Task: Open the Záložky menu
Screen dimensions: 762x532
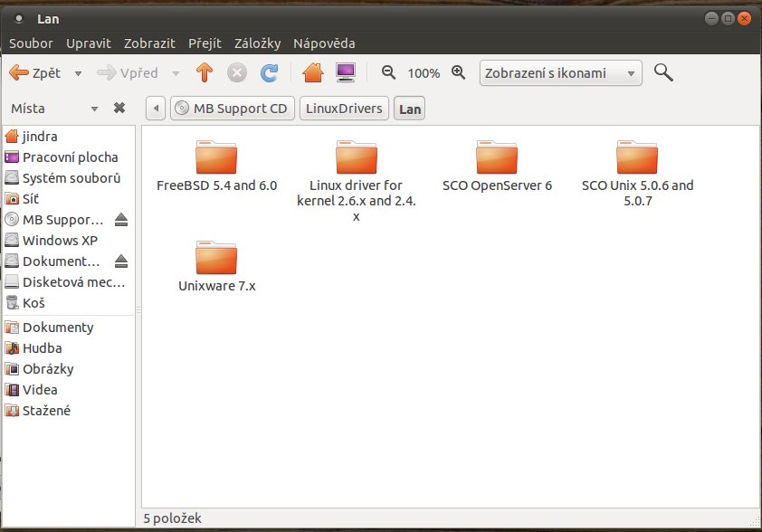Action: (258, 43)
